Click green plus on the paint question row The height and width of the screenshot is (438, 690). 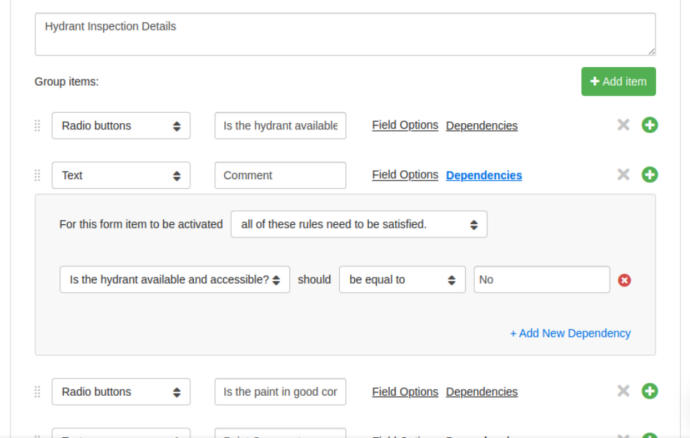(x=650, y=391)
